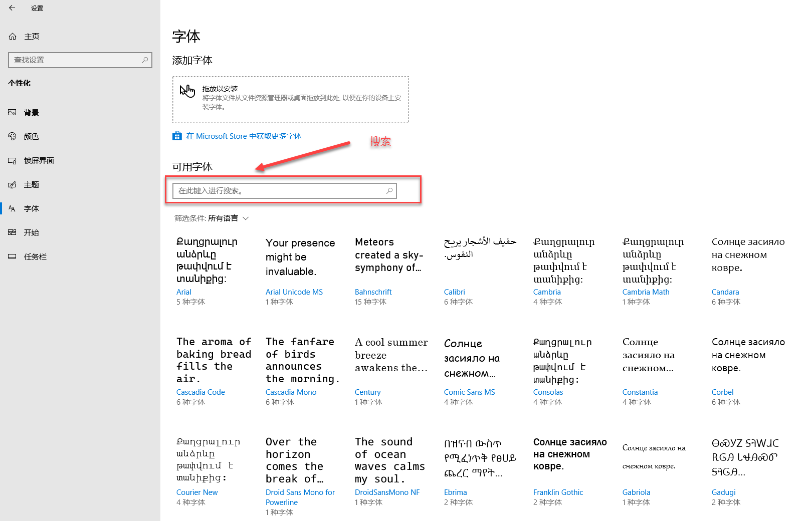Screen dimensions: 812x521
Task: Open the Arial Unicode MS font link
Action: (294, 292)
